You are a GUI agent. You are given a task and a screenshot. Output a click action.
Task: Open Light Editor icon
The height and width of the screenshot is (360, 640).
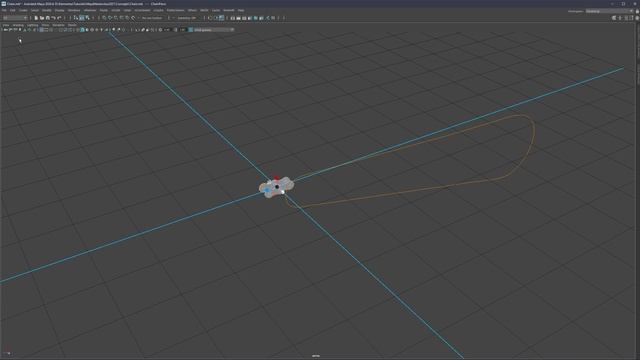tap(267, 18)
